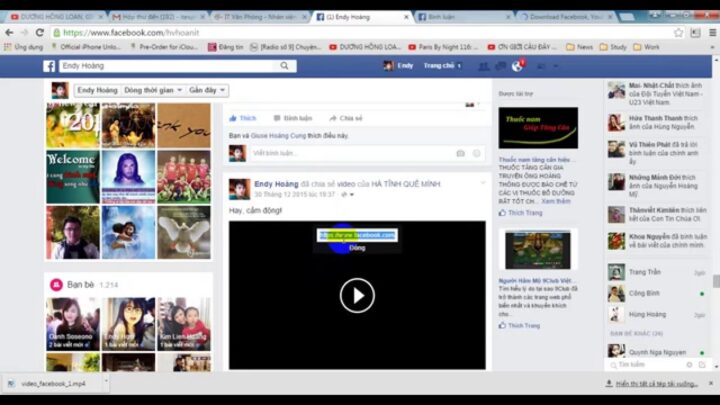Open chat with Trang Trần
The image size is (720, 405).
point(657,272)
